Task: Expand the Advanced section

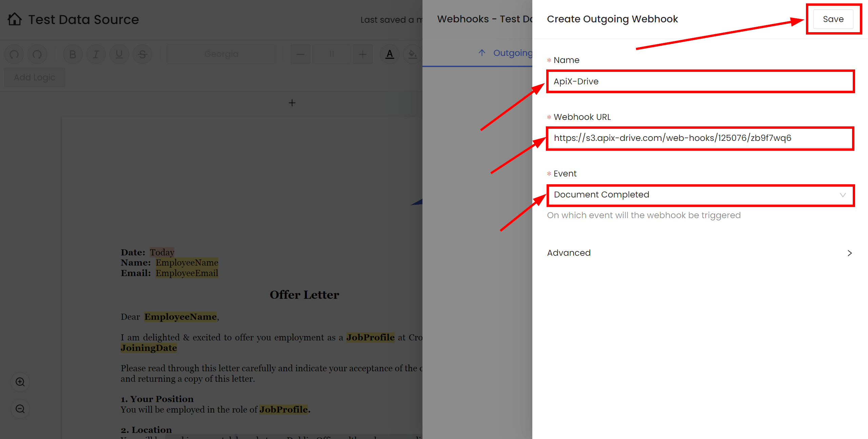Action: click(x=699, y=253)
